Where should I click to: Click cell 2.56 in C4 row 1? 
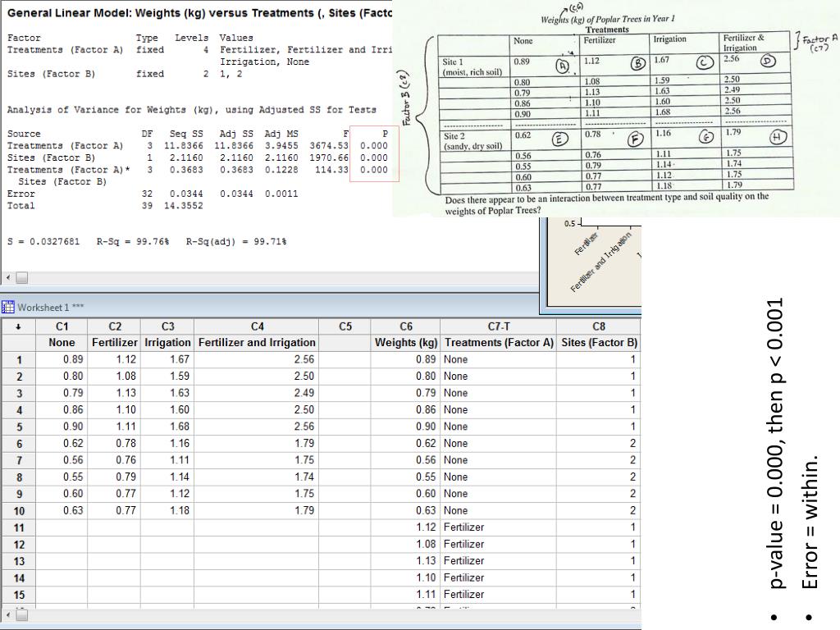click(x=257, y=359)
